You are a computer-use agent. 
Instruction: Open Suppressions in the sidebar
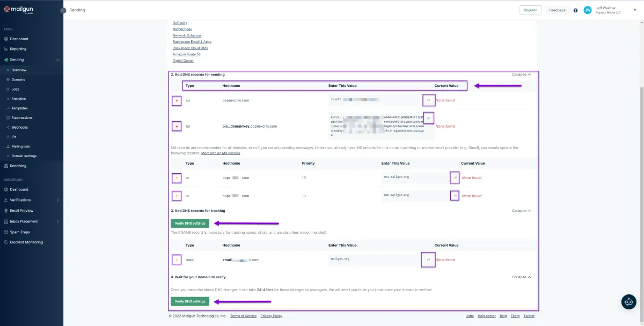click(22, 118)
